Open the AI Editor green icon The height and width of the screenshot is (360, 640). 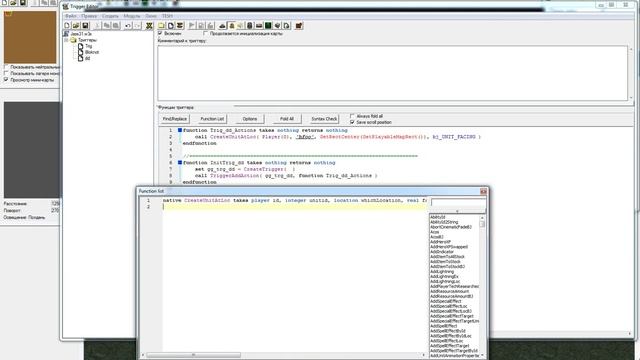[x=268, y=26]
